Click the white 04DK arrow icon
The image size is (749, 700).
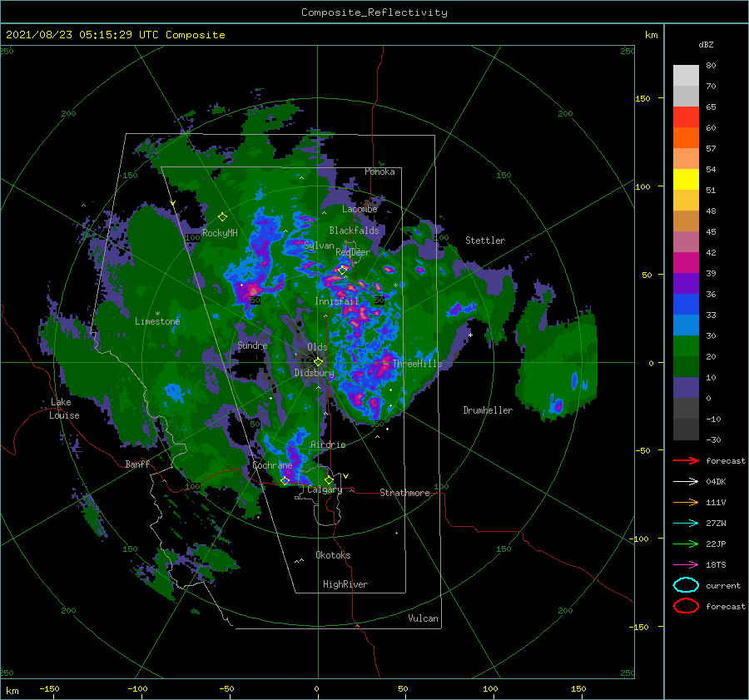coord(686,481)
